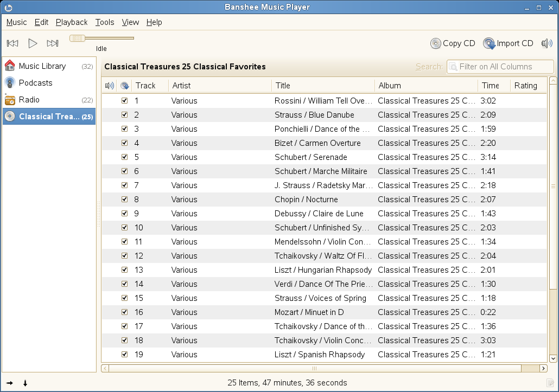Open the Edit menu
Viewport: 559px width, 392px height.
[41, 22]
